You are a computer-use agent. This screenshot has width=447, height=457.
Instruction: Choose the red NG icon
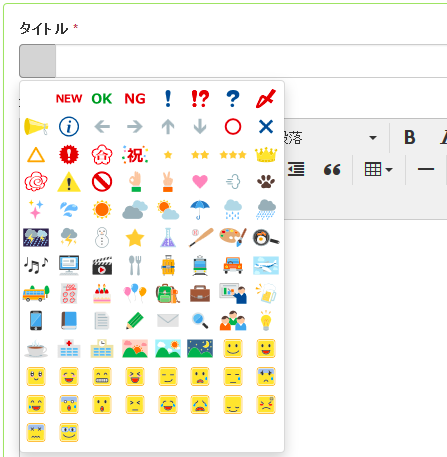click(135, 99)
